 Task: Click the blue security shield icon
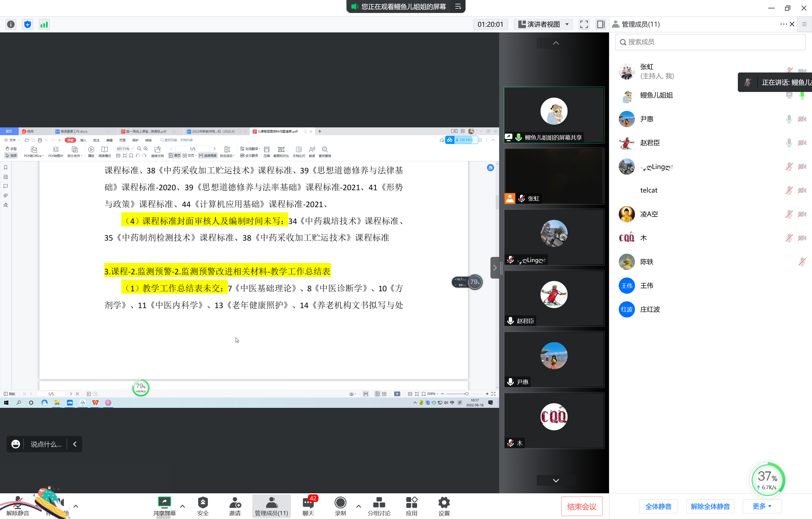[x=28, y=24]
